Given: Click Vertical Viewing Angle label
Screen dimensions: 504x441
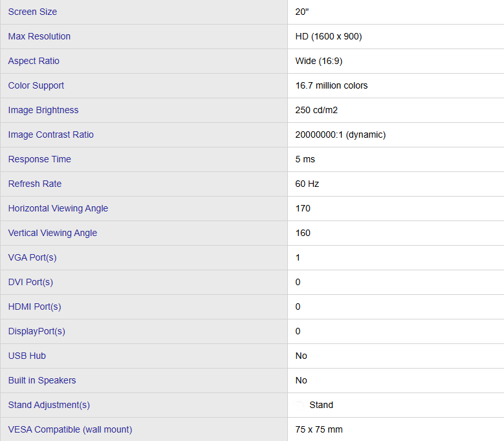Looking at the screenshot, I should (52, 233).
